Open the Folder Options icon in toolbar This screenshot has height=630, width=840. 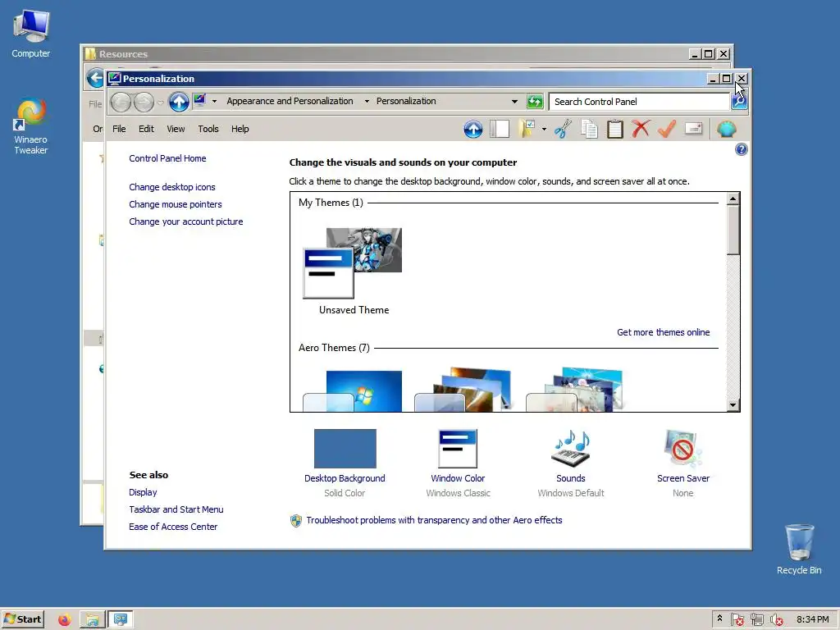pos(527,129)
